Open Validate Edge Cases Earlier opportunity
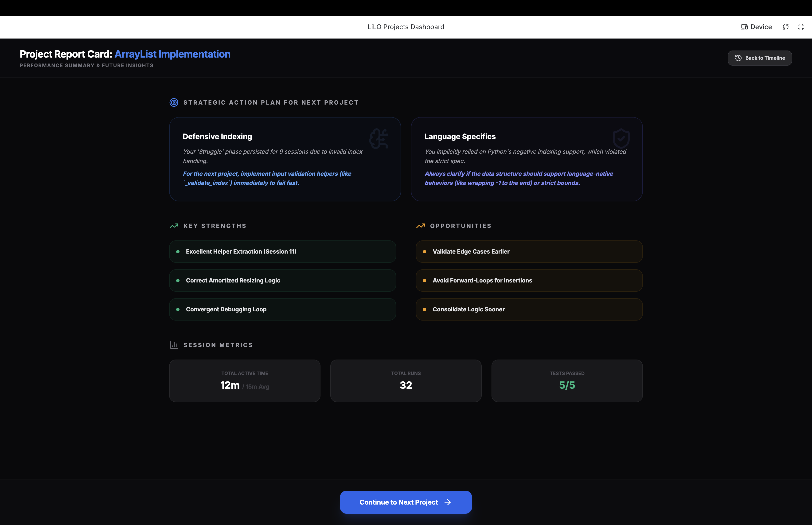Image resolution: width=812 pixels, height=525 pixels. coord(529,252)
